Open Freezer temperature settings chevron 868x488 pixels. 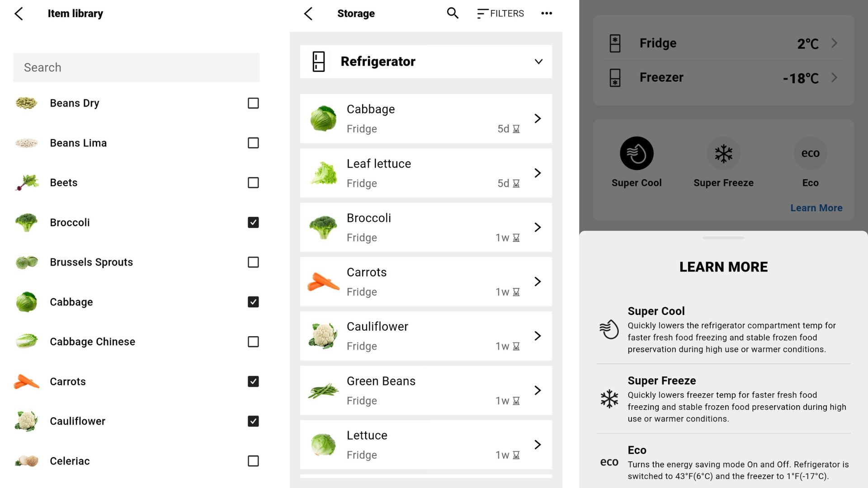(x=834, y=77)
